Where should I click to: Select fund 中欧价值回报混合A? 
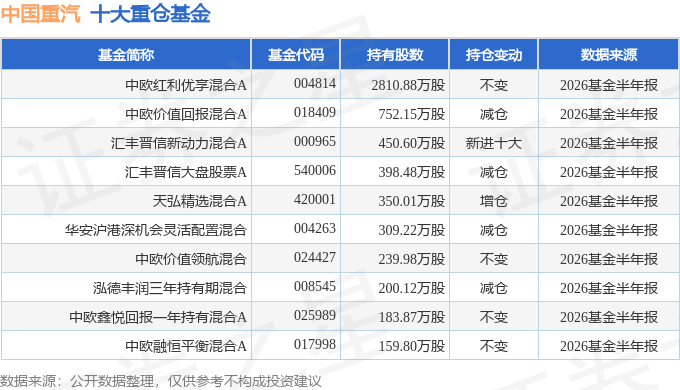click(x=186, y=114)
